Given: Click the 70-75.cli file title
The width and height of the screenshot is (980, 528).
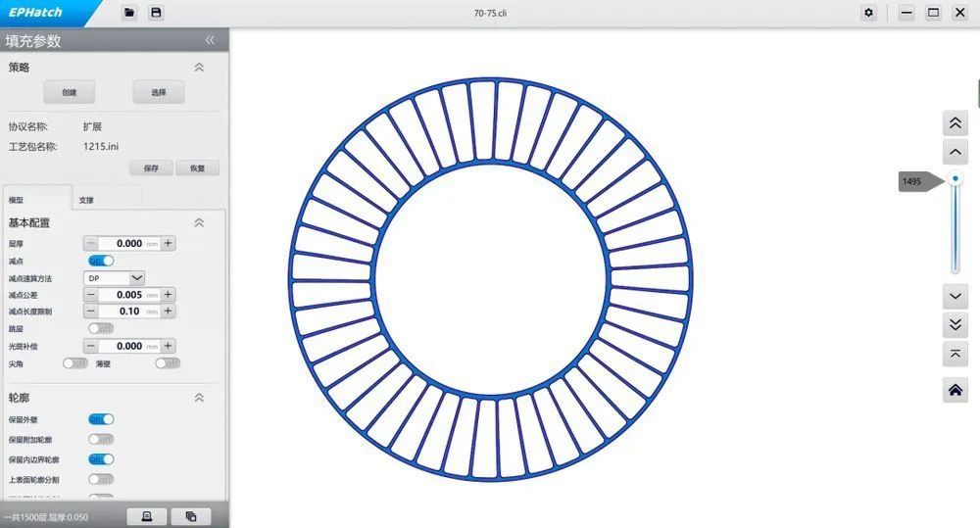Looking at the screenshot, I should (x=491, y=13).
